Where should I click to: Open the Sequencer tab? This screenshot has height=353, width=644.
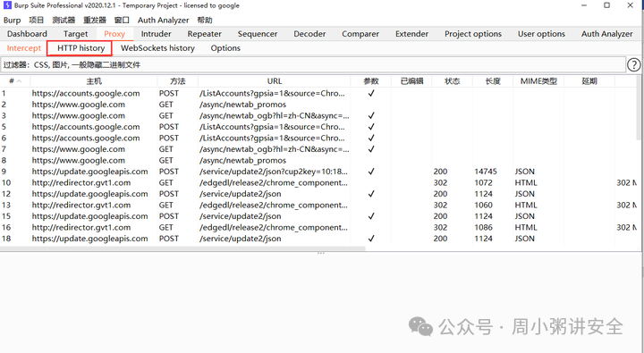(x=258, y=34)
